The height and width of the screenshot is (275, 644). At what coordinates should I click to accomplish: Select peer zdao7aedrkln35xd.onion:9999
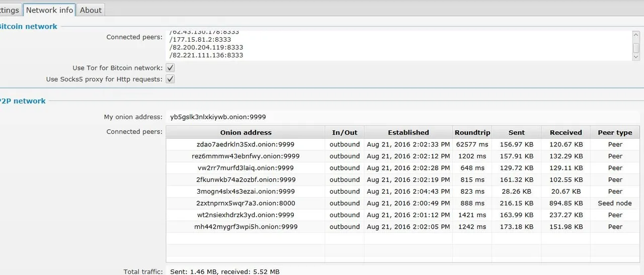point(246,144)
